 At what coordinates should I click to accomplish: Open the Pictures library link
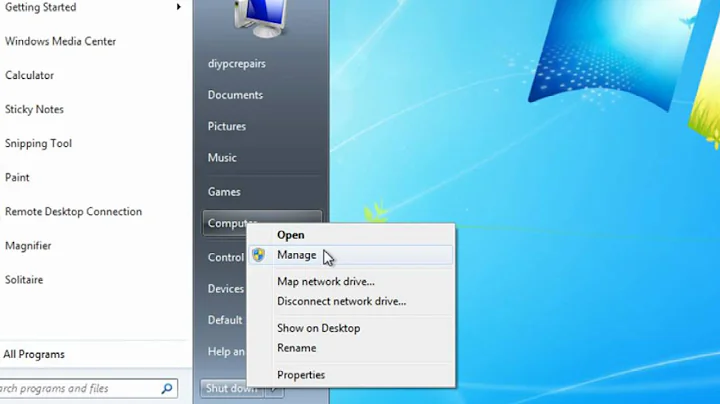point(226,126)
